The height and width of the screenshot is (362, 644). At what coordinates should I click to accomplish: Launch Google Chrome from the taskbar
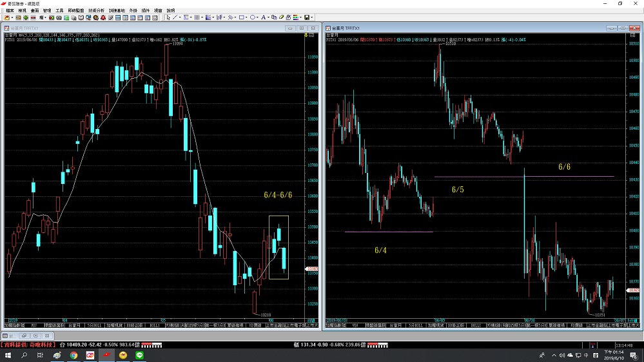(x=73, y=355)
